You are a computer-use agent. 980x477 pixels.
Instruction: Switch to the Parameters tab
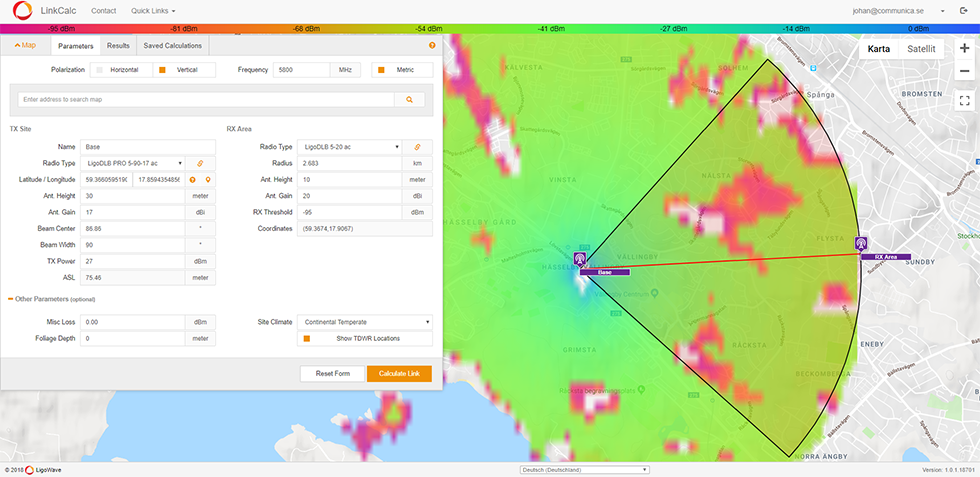coord(76,46)
